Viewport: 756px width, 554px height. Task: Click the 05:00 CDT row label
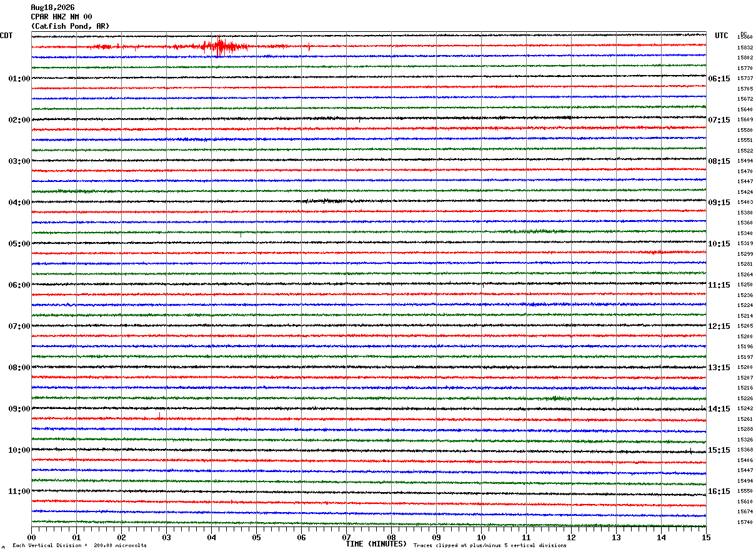[x=19, y=244]
